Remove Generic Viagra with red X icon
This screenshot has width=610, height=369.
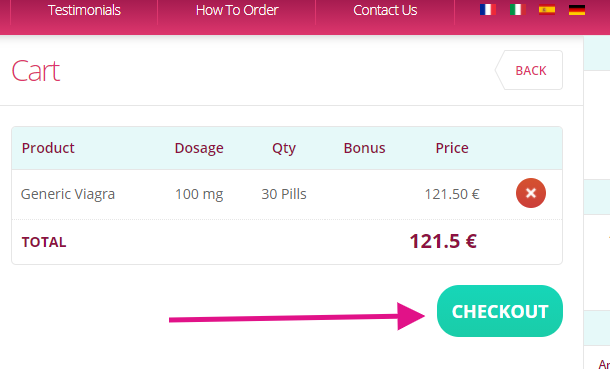tap(531, 193)
